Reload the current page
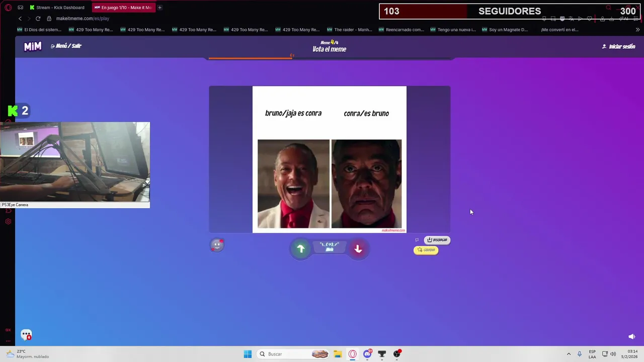 pyautogui.click(x=38, y=19)
